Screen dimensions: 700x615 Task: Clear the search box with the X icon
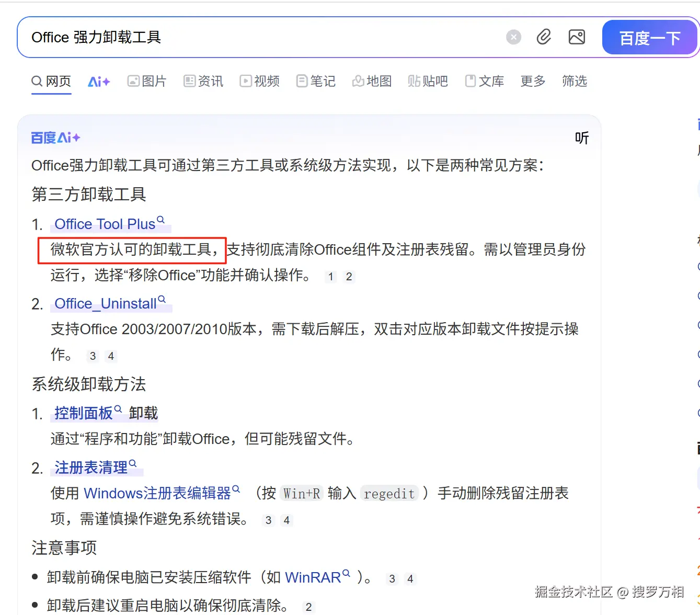(513, 37)
